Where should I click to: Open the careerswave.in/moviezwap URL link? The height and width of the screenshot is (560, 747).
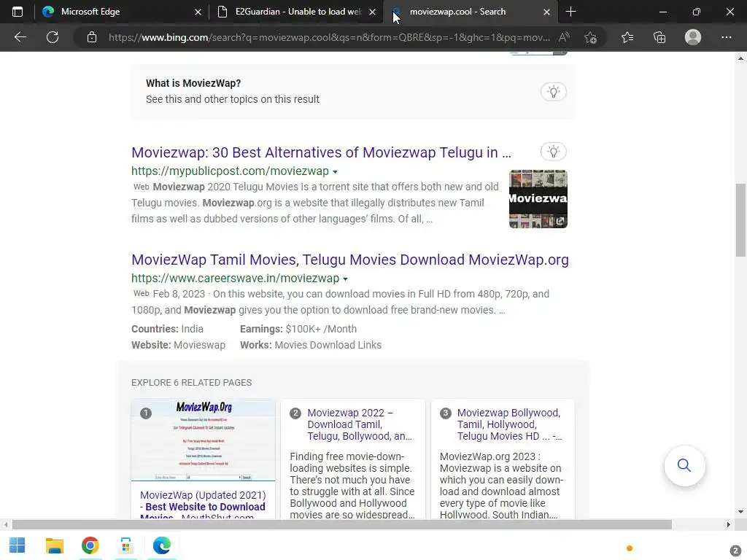pos(236,278)
